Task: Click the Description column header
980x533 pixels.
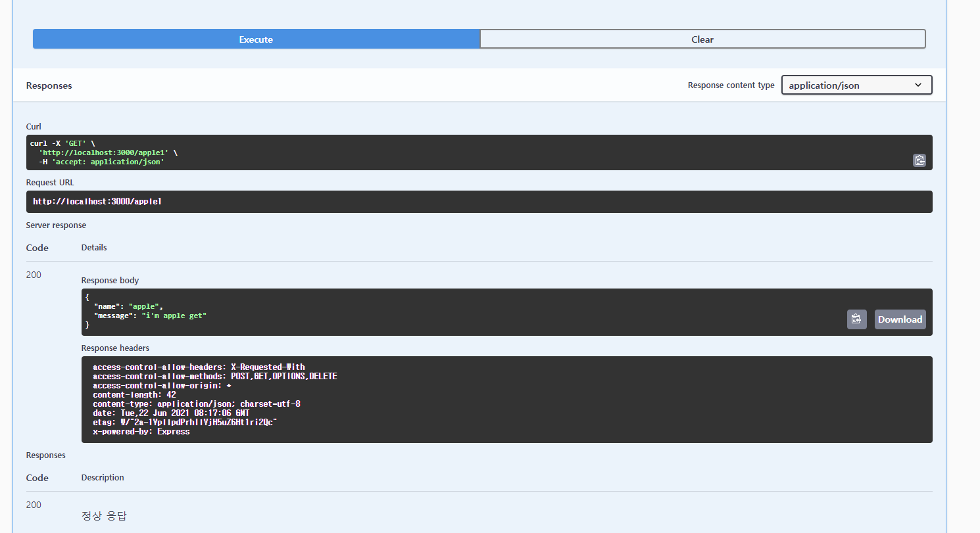Action: point(103,477)
